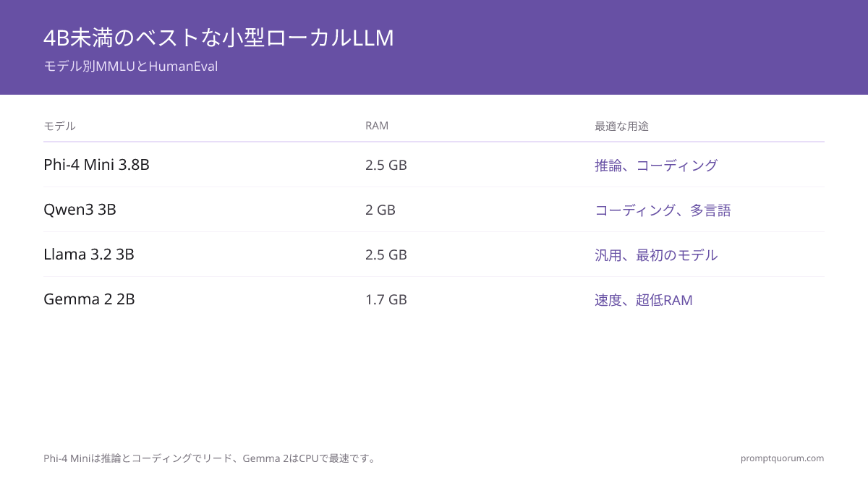Click the RAM value in the Phi-4 Mini row
This screenshot has width=868, height=488.
click(x=386, y=165)
